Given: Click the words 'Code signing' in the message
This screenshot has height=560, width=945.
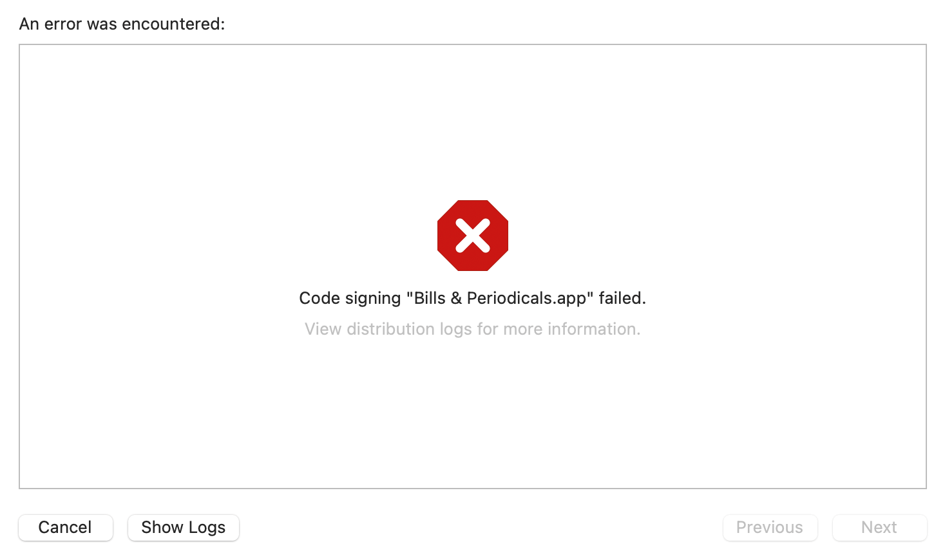Looking at the screenshot, I should tap(350, 298).
